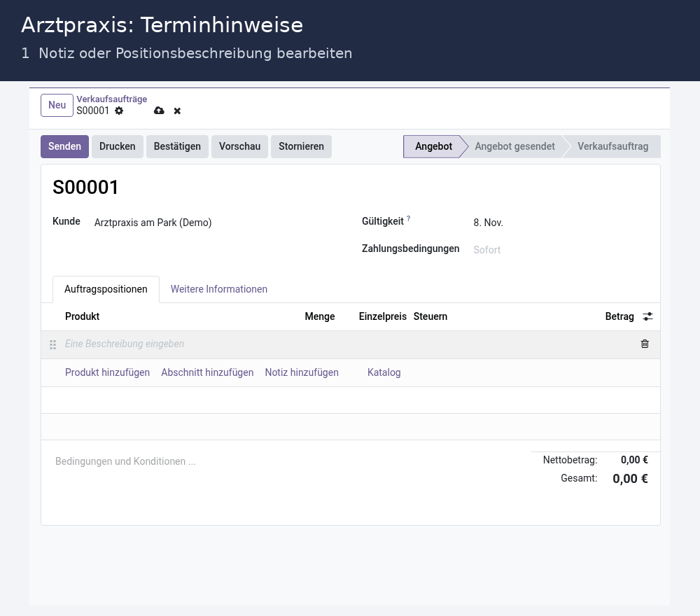Click the Neu button

pos(57,105)
